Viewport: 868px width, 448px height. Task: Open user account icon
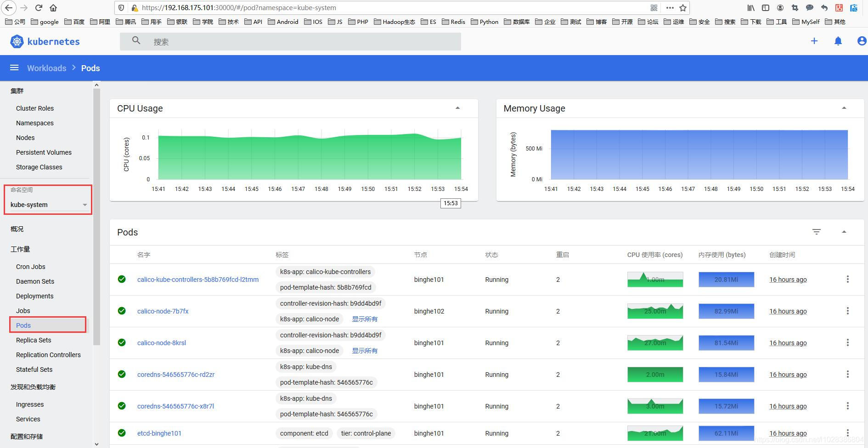click(x=862, y=41)
